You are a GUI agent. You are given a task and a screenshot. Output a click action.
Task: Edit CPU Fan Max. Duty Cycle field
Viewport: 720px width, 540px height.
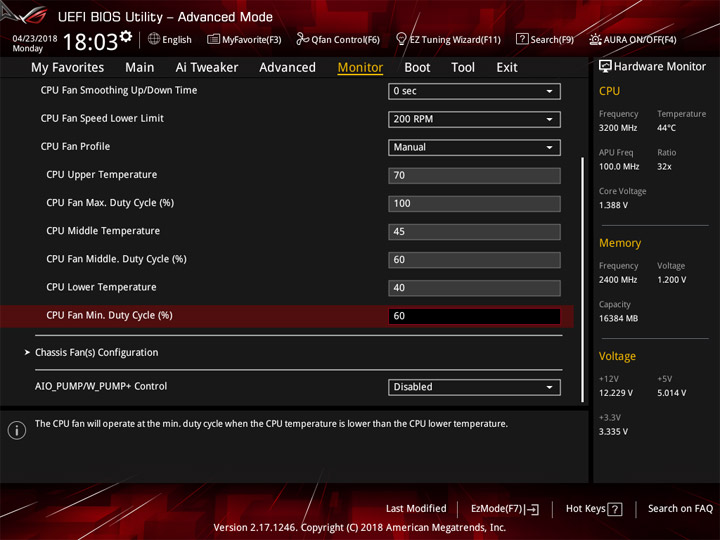(474, 203)
